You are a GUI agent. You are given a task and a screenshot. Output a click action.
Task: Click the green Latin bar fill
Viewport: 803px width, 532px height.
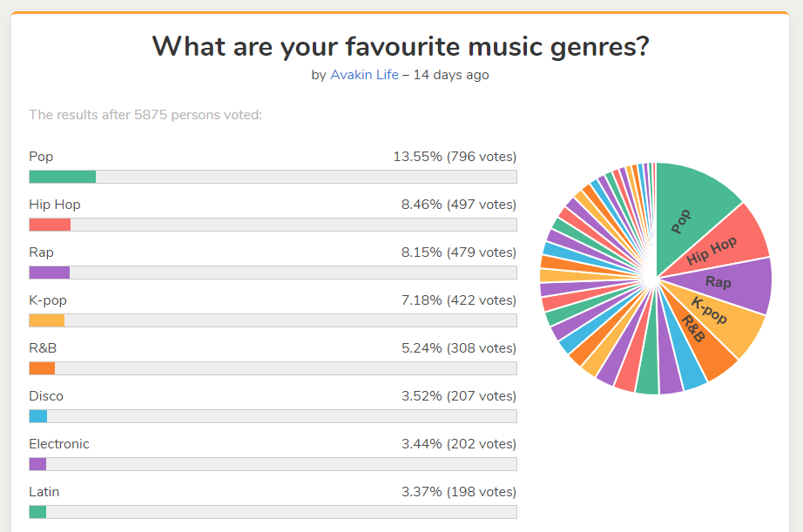(x=37, y=512)
